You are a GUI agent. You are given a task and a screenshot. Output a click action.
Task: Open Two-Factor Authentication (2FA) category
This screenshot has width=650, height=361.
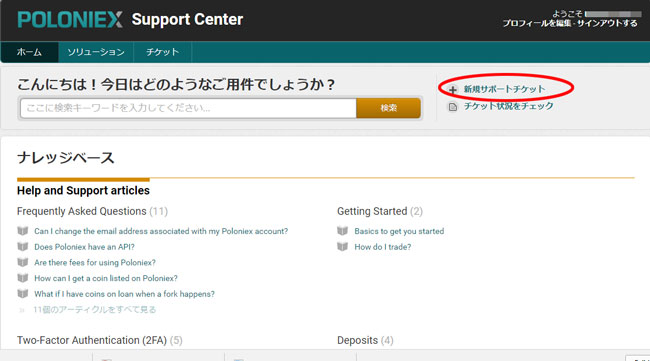pos(92,340)
